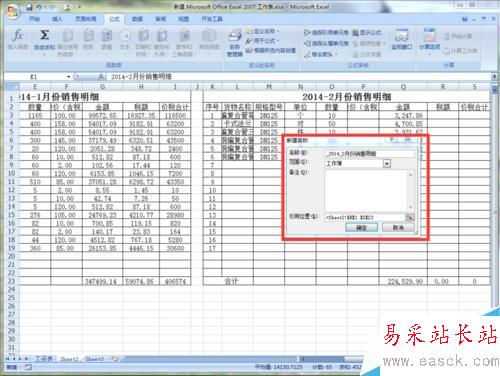Insert new worksheet tab icon

click(x=115, y=359)
